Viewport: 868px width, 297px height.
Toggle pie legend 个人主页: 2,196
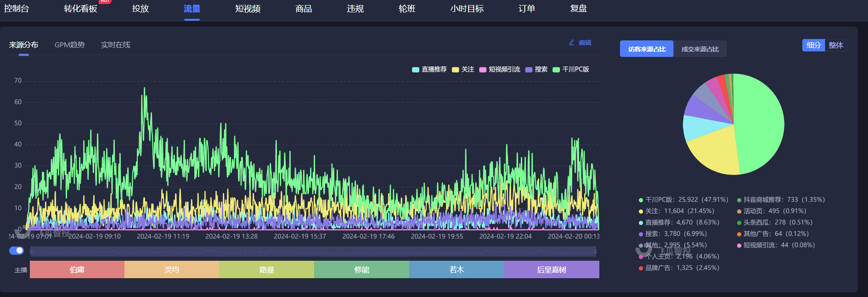pos(679,256)
